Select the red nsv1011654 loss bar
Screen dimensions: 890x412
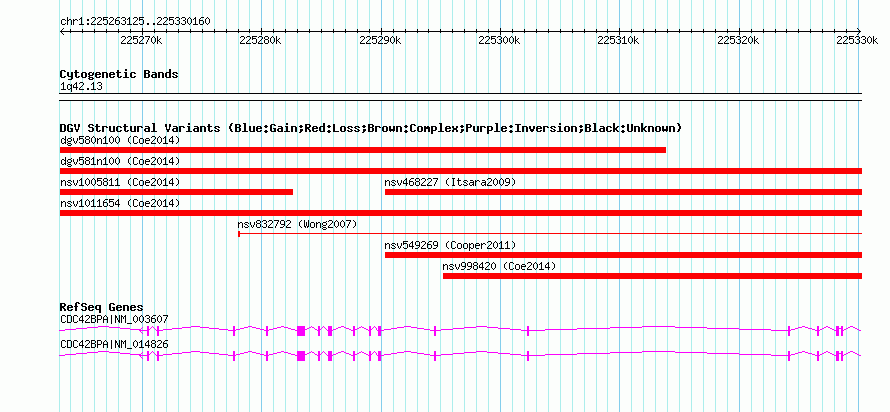461,213
